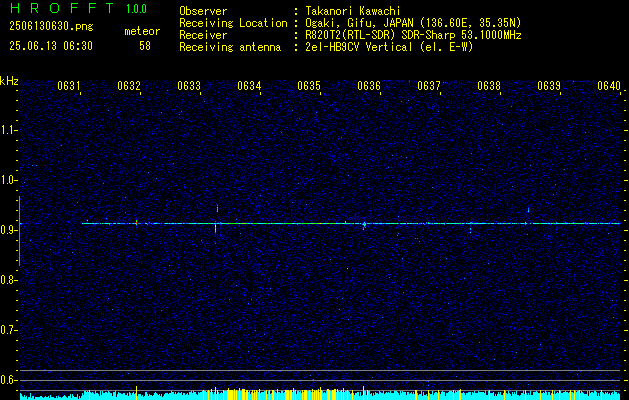Click the 0.6 kHz axis label
The image size is (629, 400).
tap(8, 380)
